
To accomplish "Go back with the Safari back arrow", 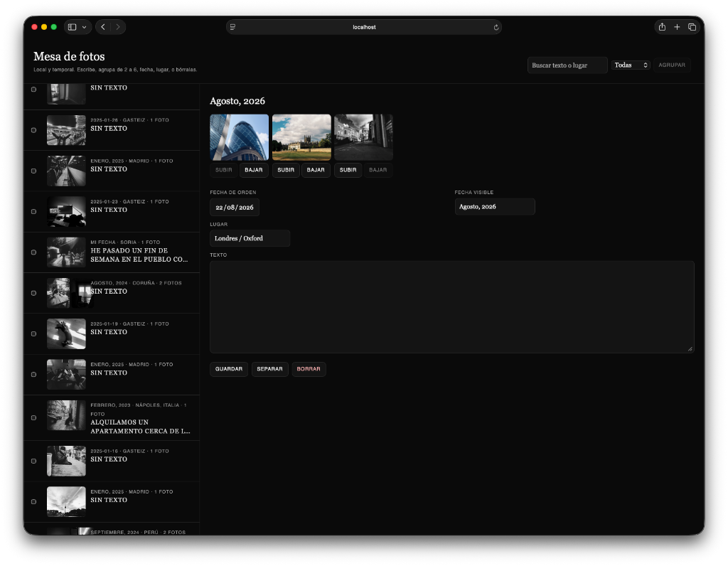I will [x=103, y=27].
